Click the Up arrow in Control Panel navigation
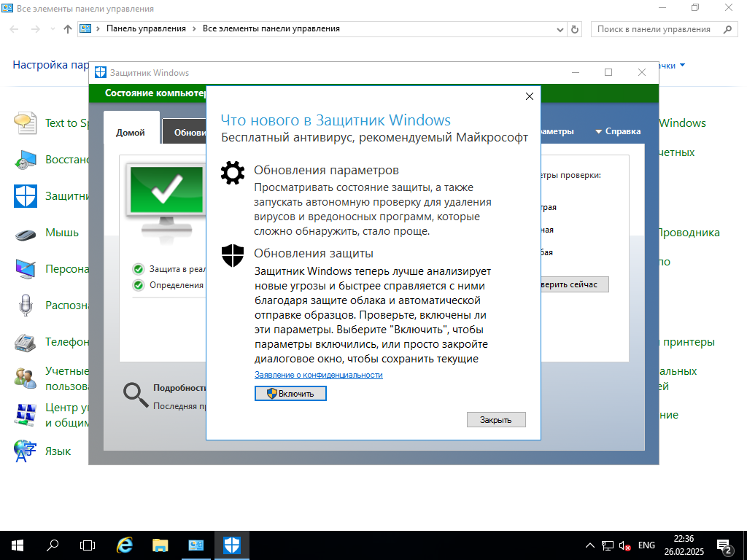Screen dimensions: 747x560 point(68,29)
